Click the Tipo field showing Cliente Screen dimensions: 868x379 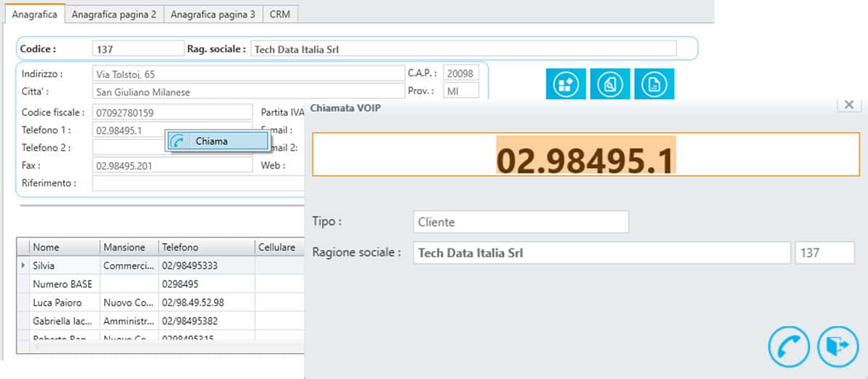(521, 222)
